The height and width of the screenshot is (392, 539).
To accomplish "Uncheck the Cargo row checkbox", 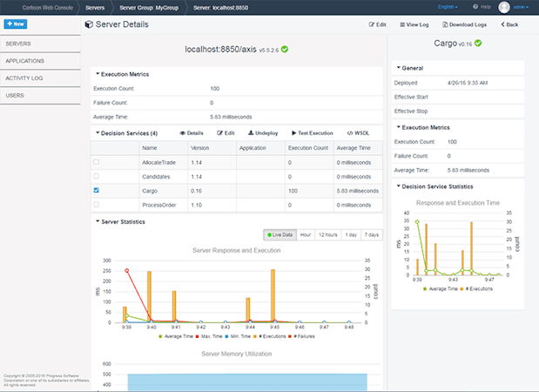I will pyautogui.click(x=97, y=190).
